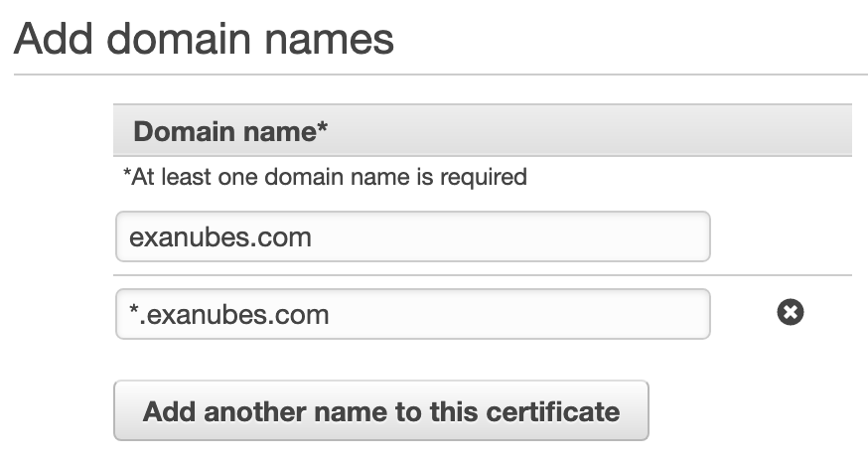
Task: Click the word 'required' in the helper note
Action: pyautogui.click(x=484, y=178)
